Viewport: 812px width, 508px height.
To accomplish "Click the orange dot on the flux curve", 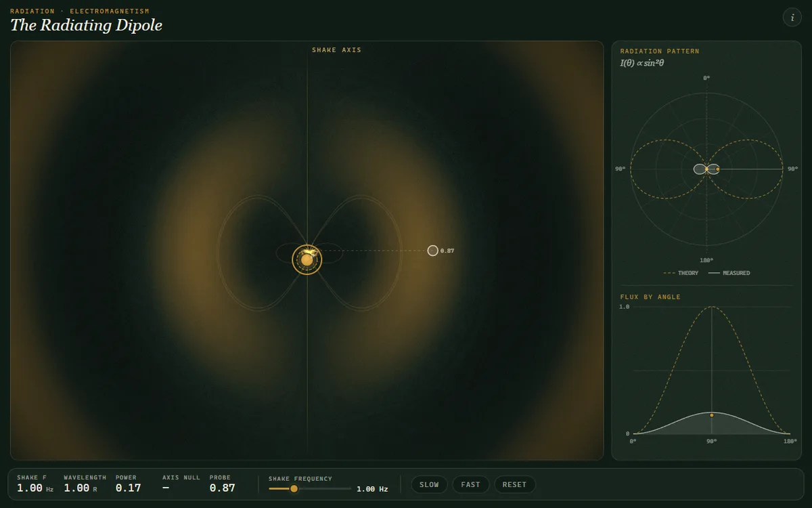I will [x=712, y=415].
